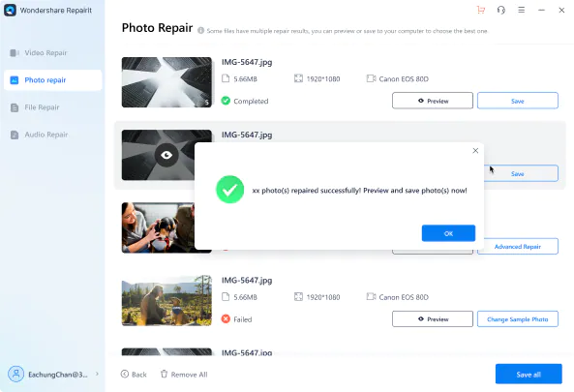Click the Back button
The height and width of the screenshot is (392, 574).
[134, 374]
